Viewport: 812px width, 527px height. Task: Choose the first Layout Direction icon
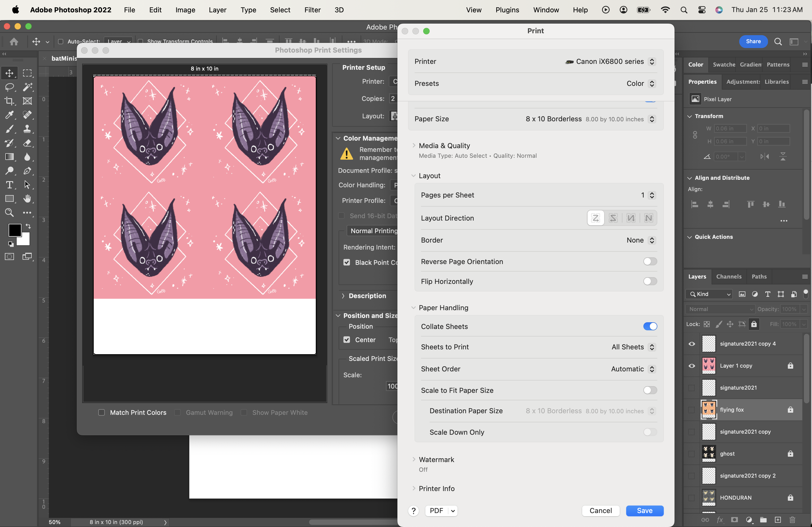[x=595, y=218]
